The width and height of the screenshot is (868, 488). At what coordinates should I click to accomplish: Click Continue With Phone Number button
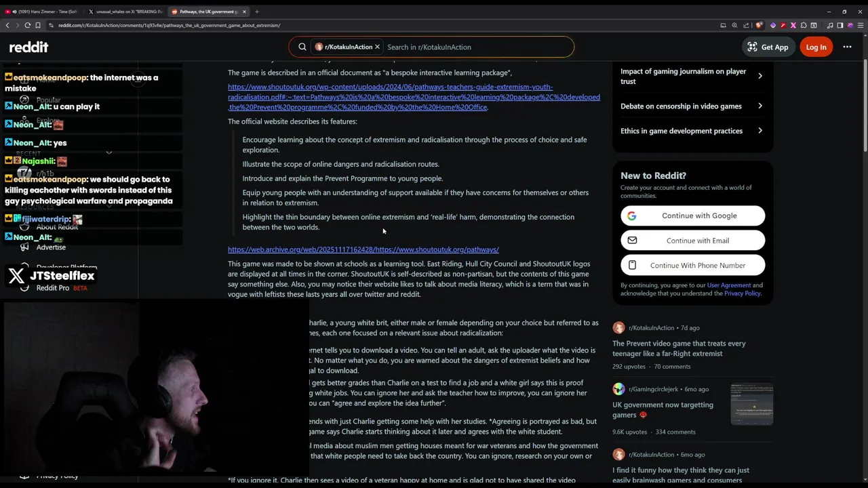tap(692, 265)
